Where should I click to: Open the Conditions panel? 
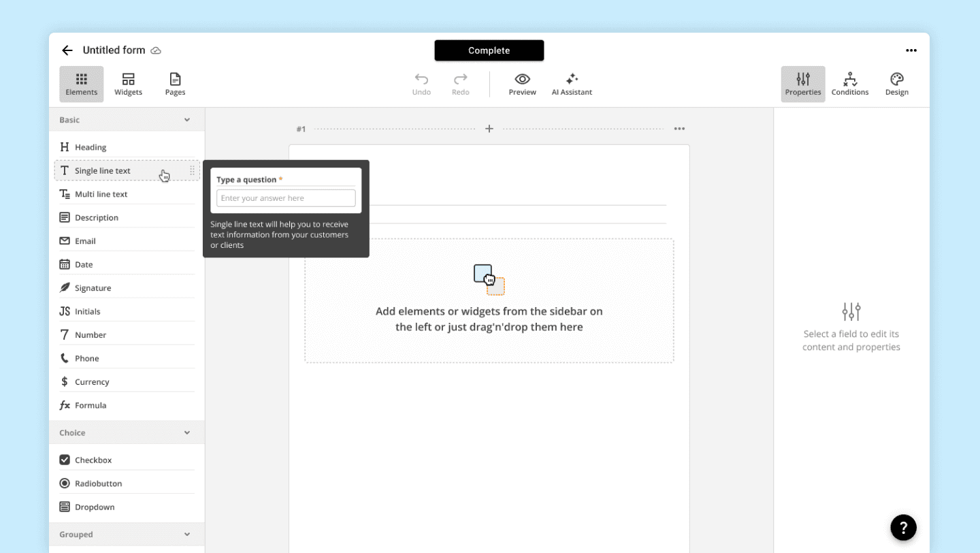point(850,84)
